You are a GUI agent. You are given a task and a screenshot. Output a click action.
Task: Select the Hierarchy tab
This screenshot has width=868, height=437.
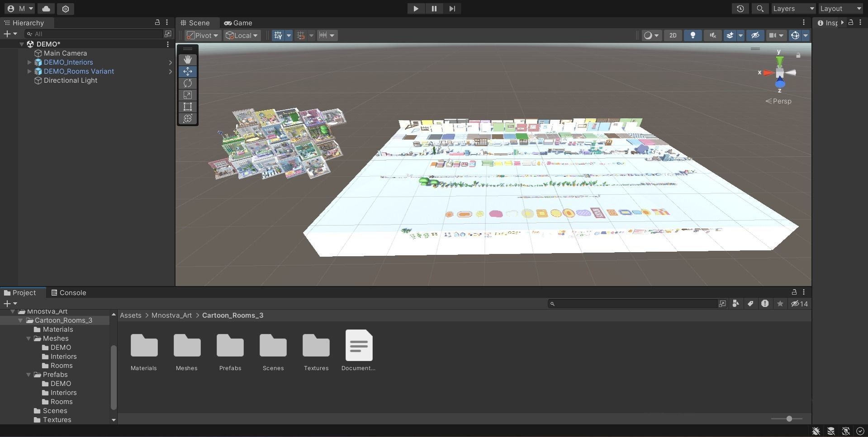pyautogui.click(x=24, y=23)
